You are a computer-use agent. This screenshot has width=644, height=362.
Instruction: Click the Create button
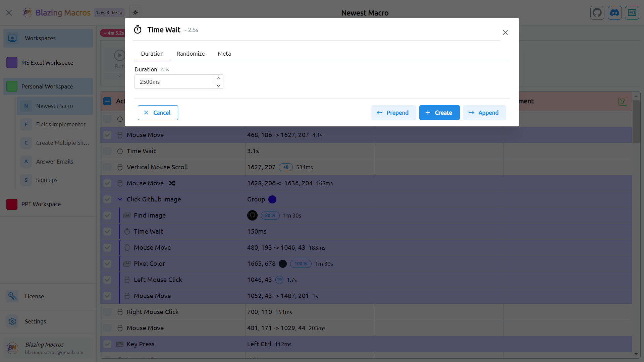[x=439, y=113]
